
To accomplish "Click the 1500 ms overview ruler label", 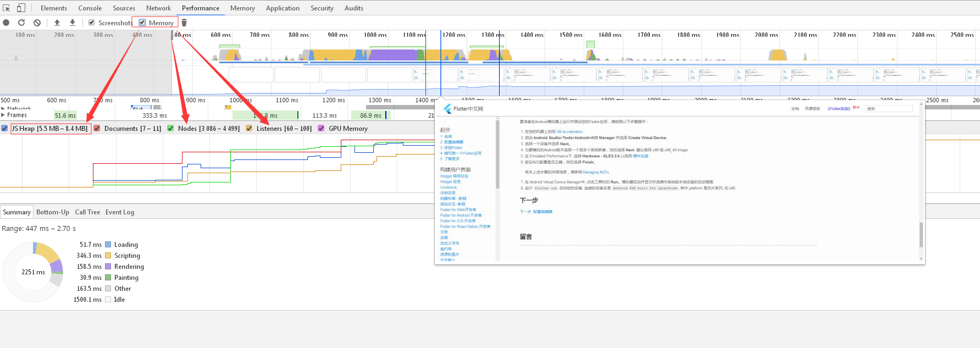I will click(x=571, y=35).
